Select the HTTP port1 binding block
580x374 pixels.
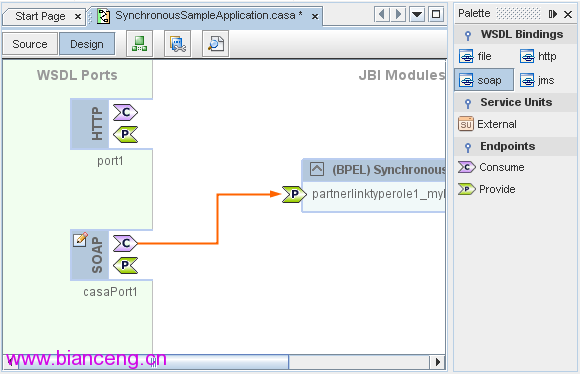point(90,124)
